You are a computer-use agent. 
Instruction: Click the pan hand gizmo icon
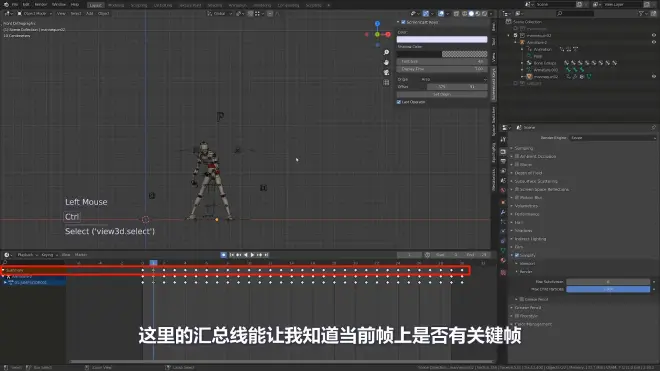click(x=386, y=62)
